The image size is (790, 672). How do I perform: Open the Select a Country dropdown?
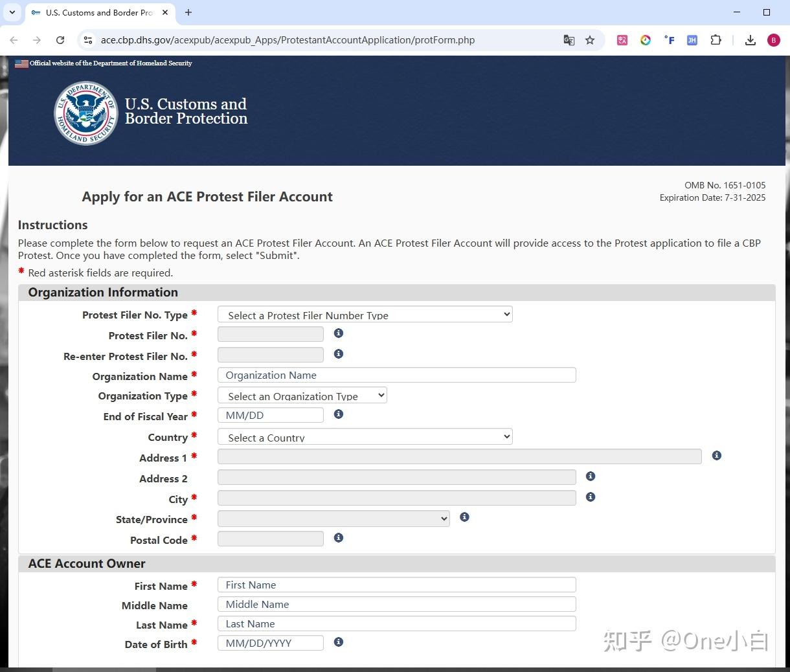pos(365,437)
